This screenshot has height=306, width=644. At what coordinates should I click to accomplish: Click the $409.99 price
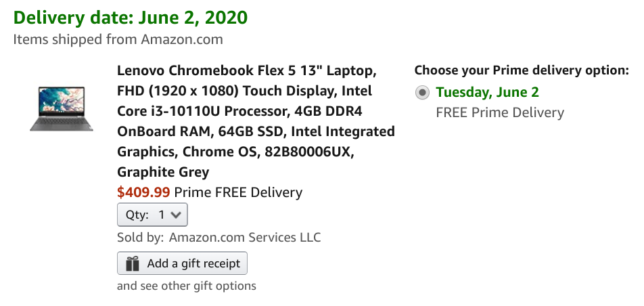143,192
